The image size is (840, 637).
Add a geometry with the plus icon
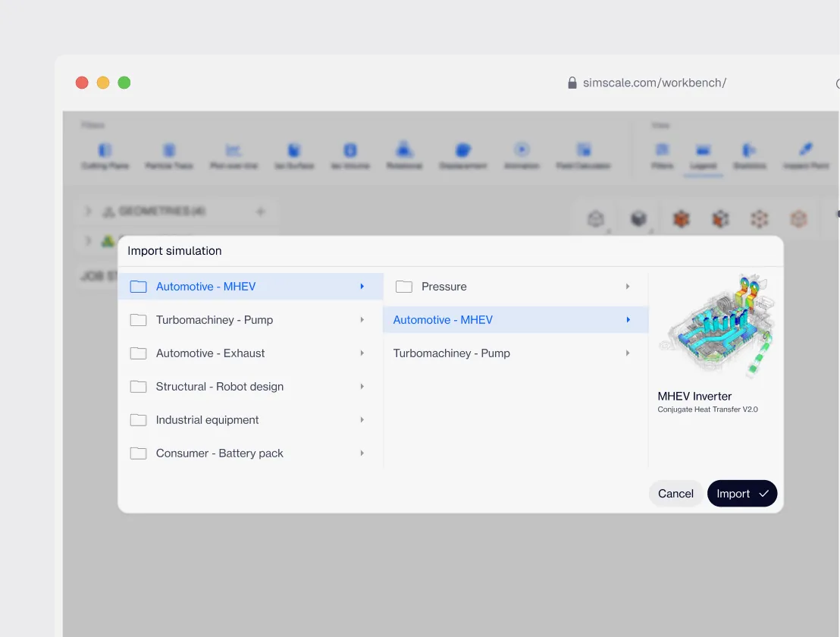pos(260,212)
